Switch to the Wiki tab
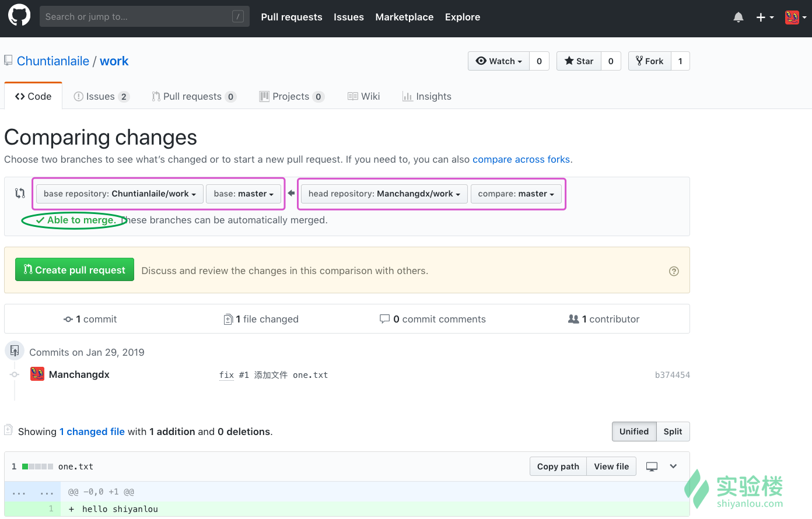Image resolution: width=812 pixels, height=519 pixels. [363, 96]
